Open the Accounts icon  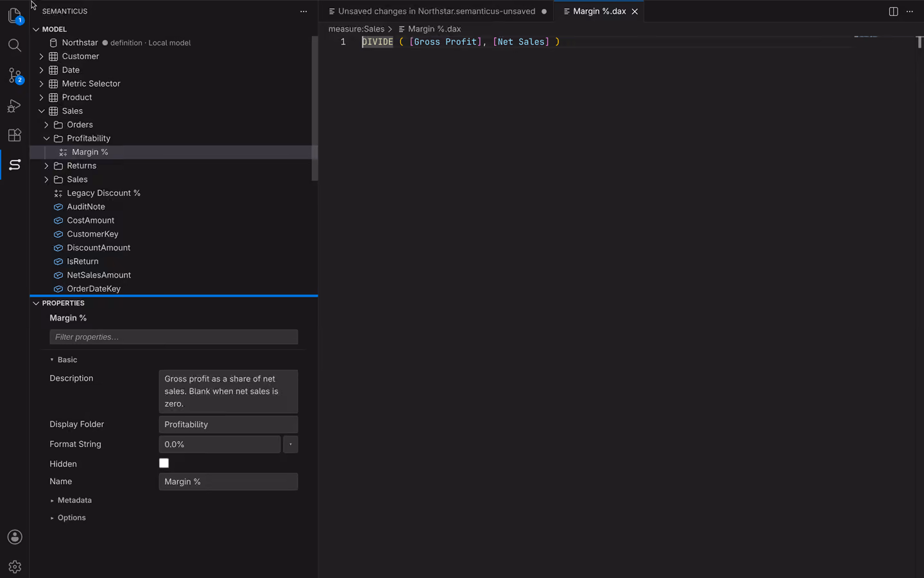tap(15, 537)
